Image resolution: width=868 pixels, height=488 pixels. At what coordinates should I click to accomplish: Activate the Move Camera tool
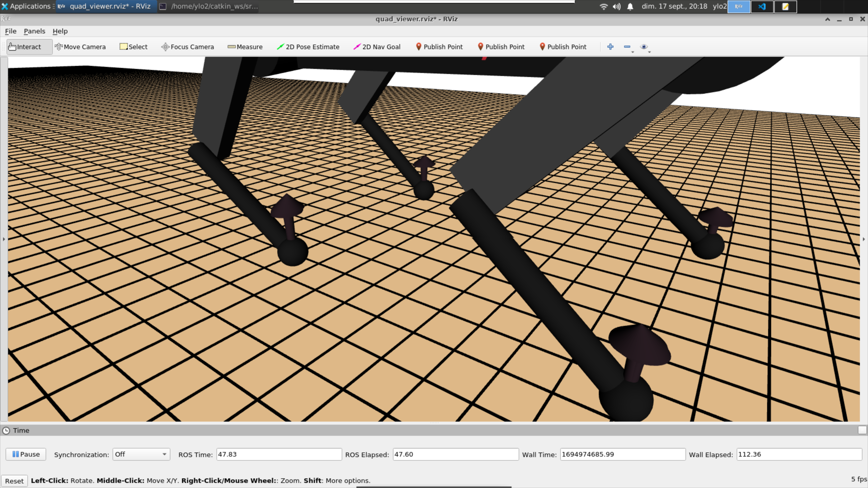pyautogui.click(x=81, y=47)
